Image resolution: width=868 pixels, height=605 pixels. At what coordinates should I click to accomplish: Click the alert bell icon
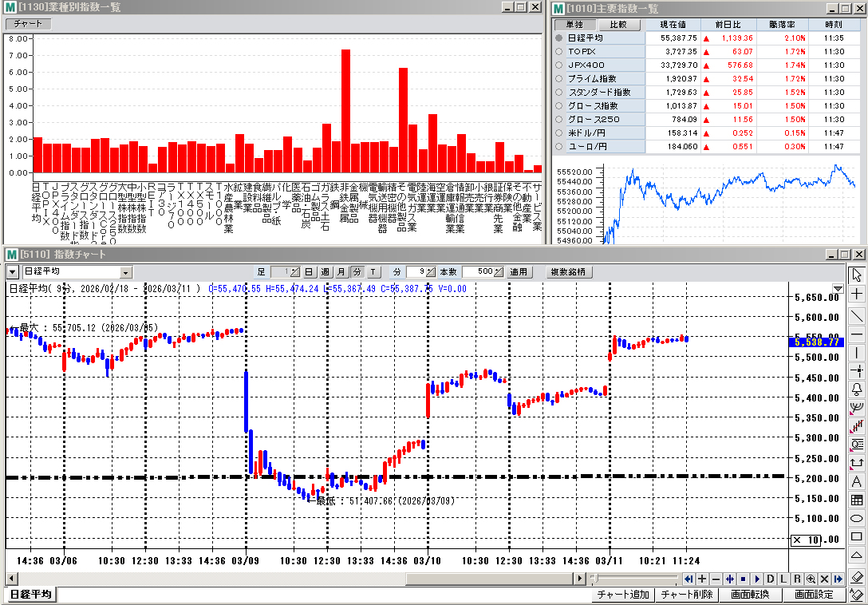point(858,389)
